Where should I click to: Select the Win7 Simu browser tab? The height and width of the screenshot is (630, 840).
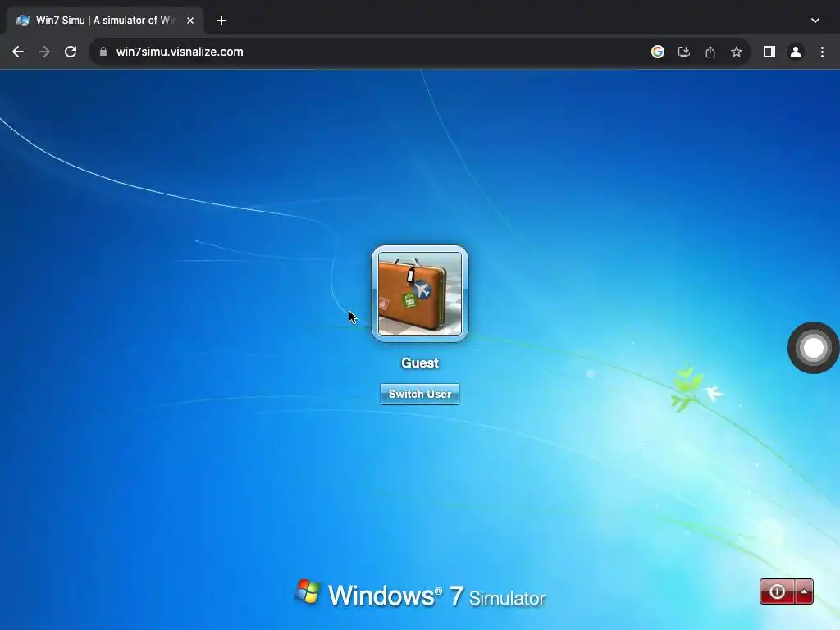[x=106, y=21]
